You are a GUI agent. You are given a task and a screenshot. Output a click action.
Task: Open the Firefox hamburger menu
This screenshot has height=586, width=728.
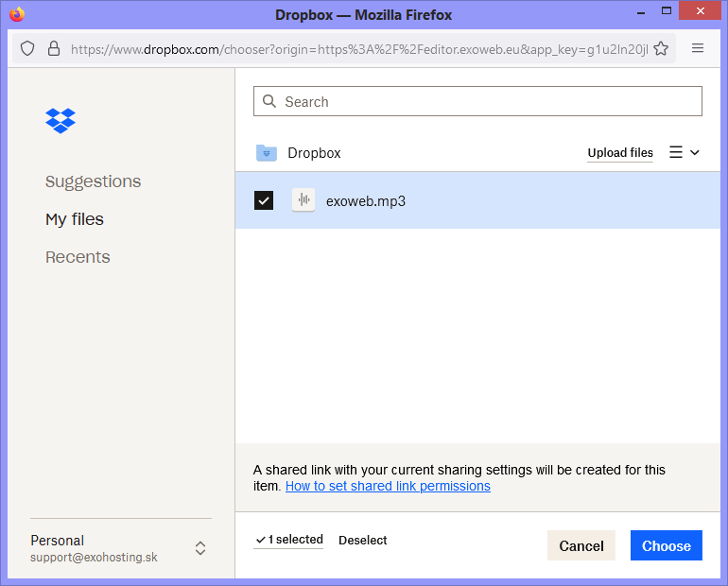click(698, 48)
